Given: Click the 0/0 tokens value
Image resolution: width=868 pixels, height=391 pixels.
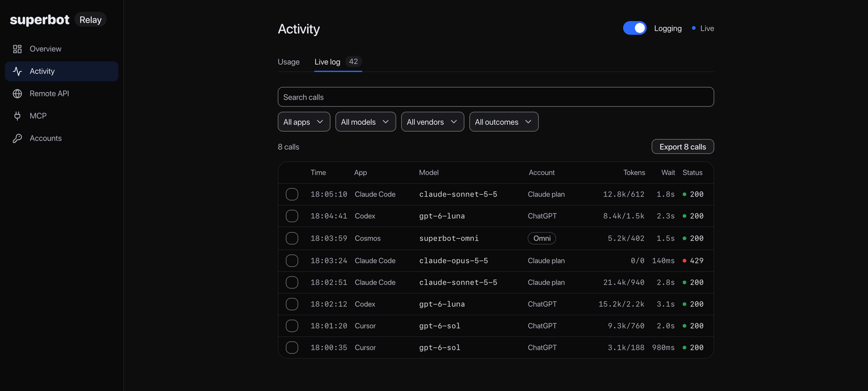Looking at the screenshot, I should pos(637,261).
